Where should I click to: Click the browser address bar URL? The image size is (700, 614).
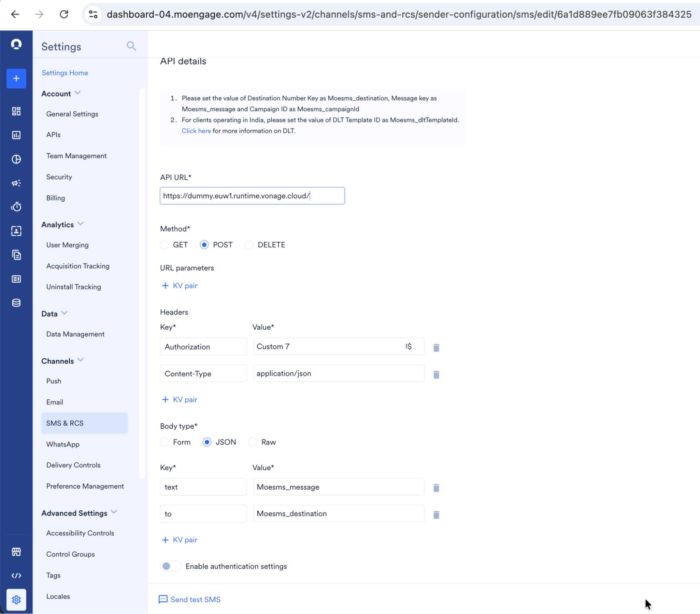click(x=399, y=14)
